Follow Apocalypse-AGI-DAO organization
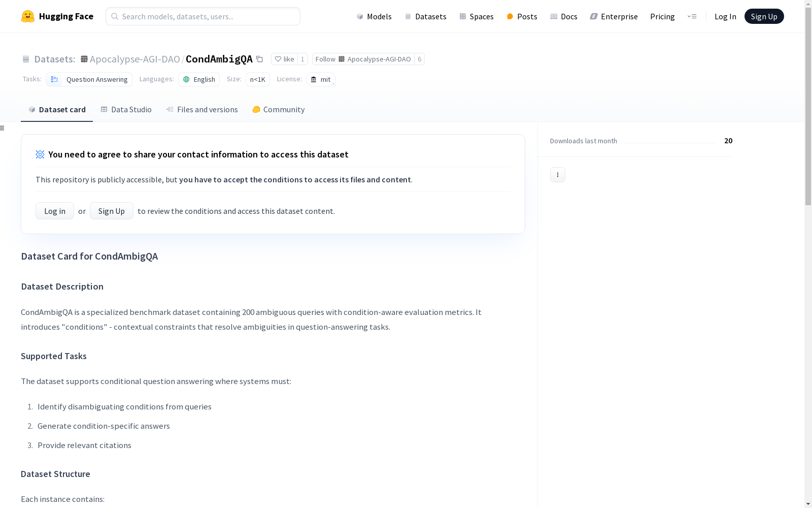 point(363,59)
